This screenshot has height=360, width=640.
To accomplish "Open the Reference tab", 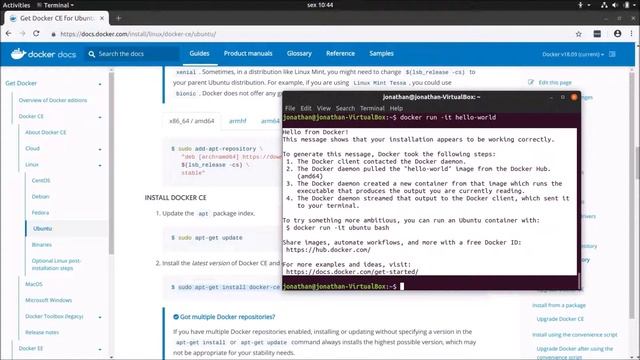I will click(340, 53).
